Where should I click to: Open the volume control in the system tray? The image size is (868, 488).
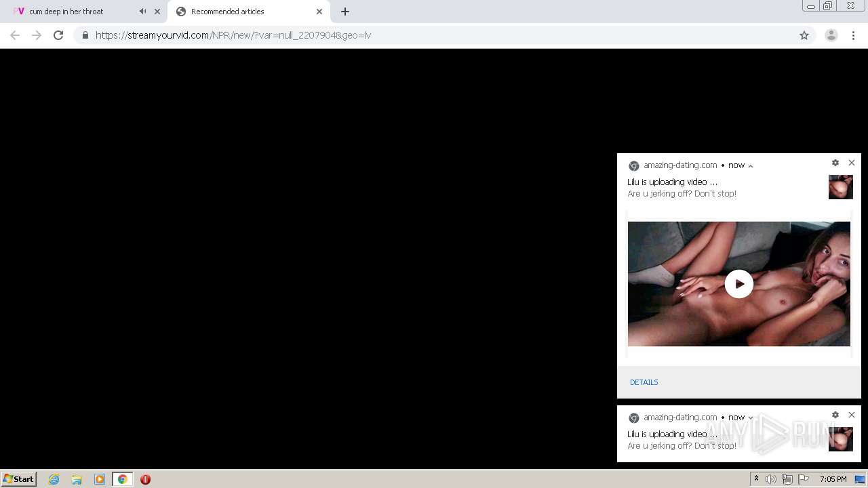(771, 479)
